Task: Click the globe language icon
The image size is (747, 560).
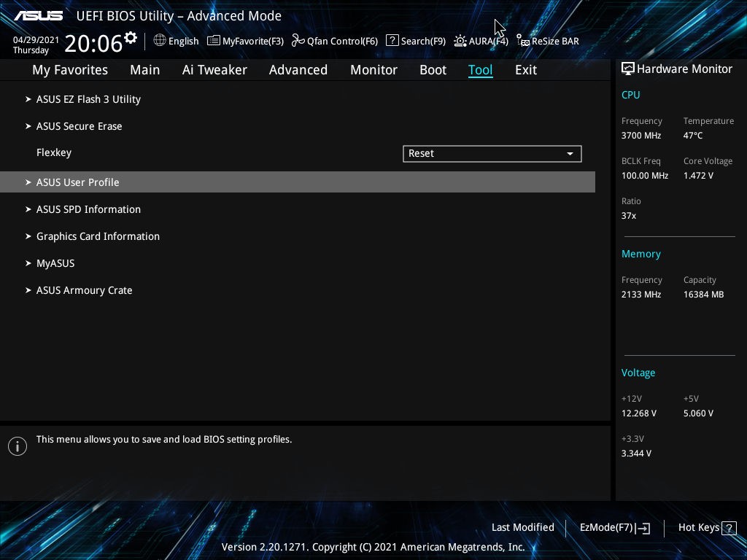Action: pos(160,40)
